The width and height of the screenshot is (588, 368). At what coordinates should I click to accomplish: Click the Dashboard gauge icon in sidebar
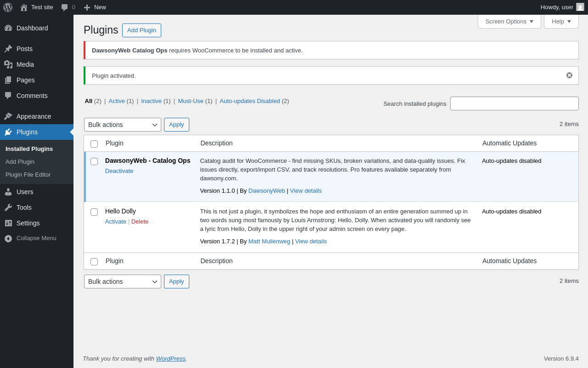(8, 28)
